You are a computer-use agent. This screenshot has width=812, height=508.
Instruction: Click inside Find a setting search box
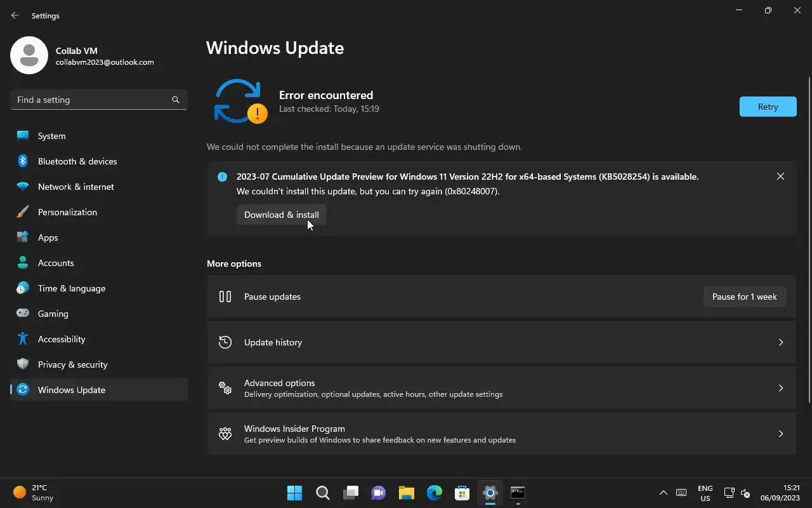(x=99, y=100)
